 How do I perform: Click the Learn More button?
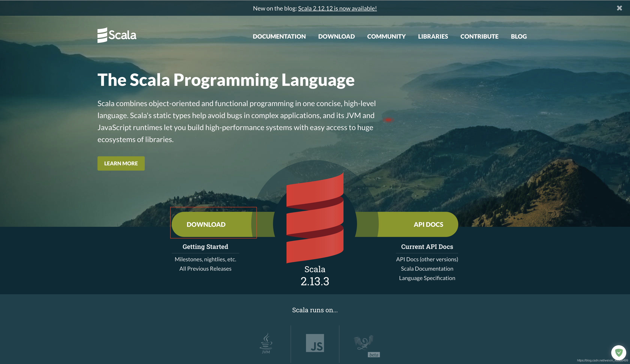pyautogui.click(x=121, y=163)
